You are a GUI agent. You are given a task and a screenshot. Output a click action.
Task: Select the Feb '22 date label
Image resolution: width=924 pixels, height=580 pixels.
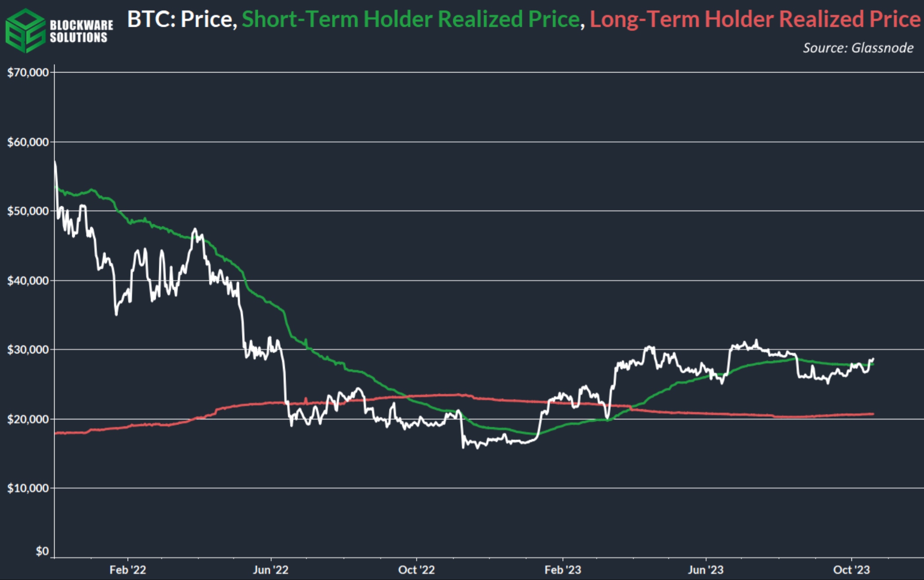click(x=128, y=570)
